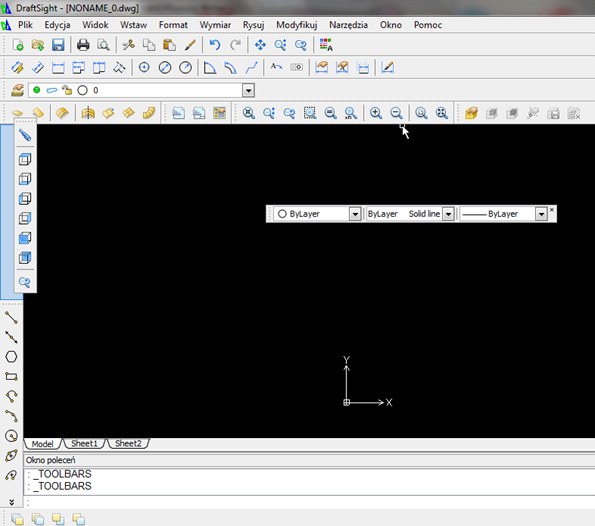Switch to the Sheet1 tab

point(84,444)
